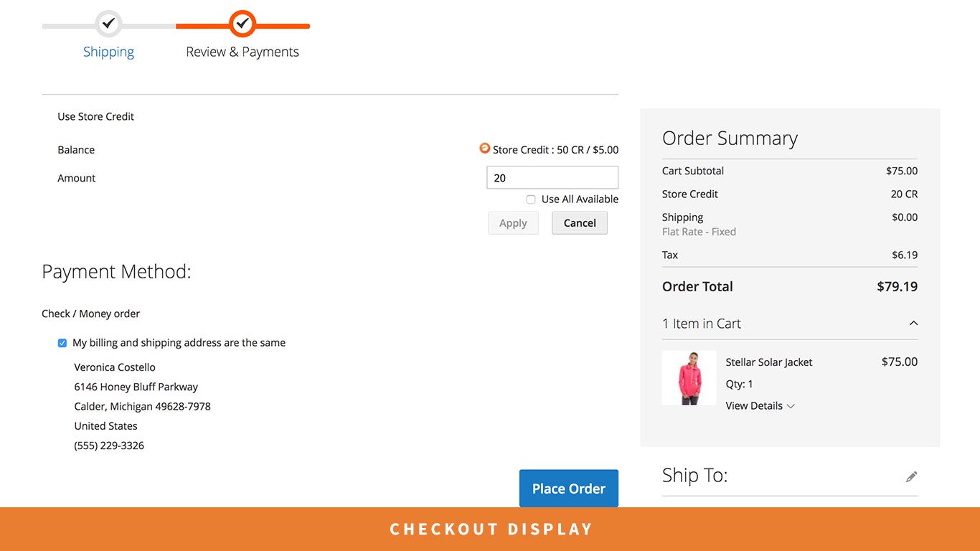Click the Use All Available label text
This screenshot has width=980, height=551.
coord(580,199)
